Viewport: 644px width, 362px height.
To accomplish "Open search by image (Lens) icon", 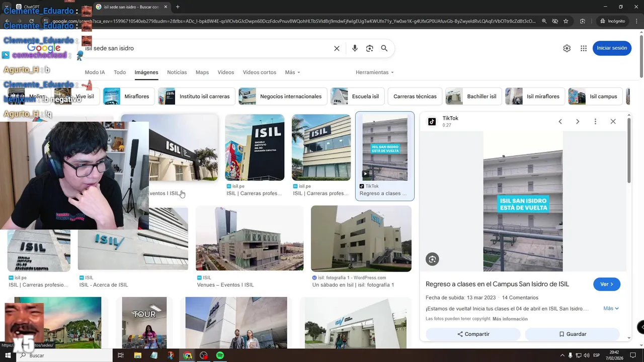I will [370, 48].
